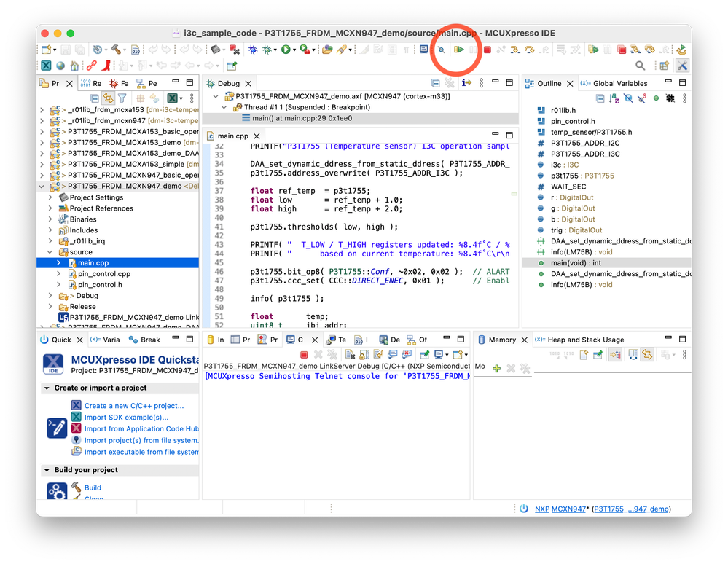Click the MCXN947 link in status bar
Viewport: 728px width, 564px height.
[568, 509]
